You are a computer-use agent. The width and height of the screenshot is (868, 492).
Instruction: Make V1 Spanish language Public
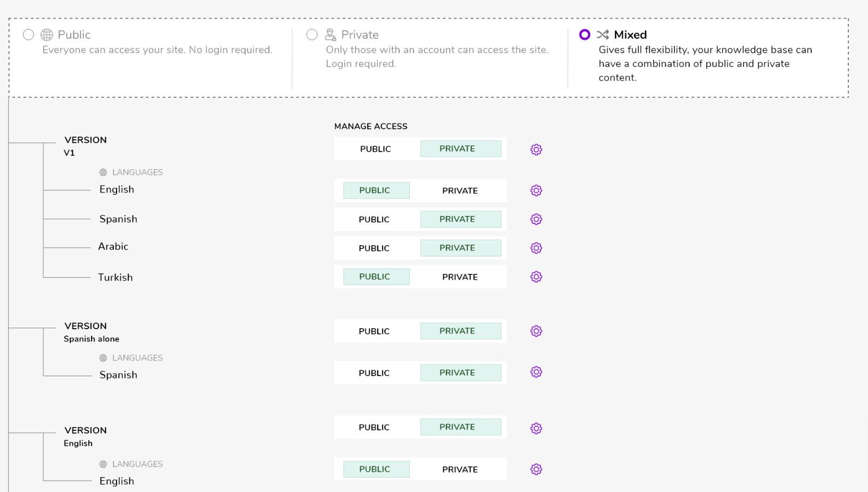click(x=374, y=219)
